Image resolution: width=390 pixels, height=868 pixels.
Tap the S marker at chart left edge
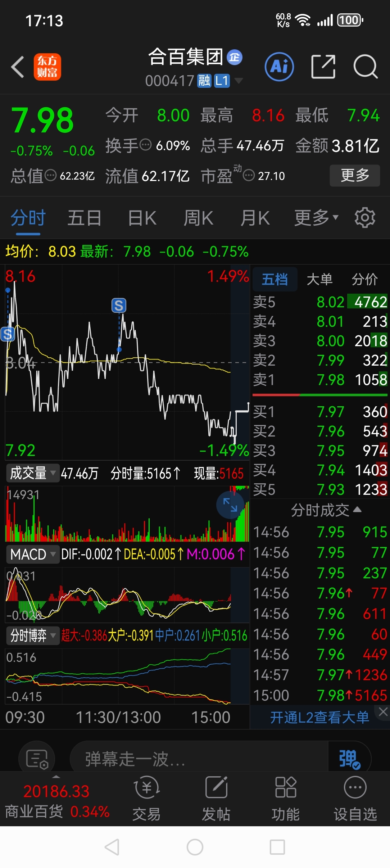click(8, 334)
